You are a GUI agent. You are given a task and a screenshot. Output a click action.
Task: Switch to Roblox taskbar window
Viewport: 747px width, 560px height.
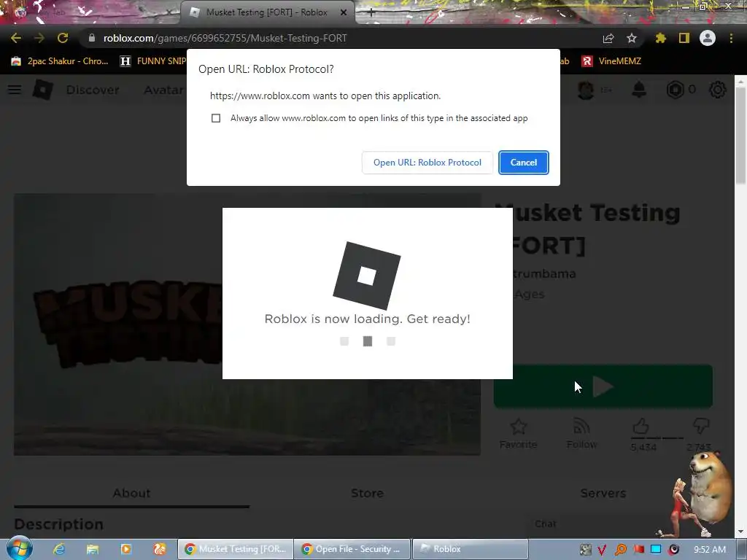click(x=471, y=549)
